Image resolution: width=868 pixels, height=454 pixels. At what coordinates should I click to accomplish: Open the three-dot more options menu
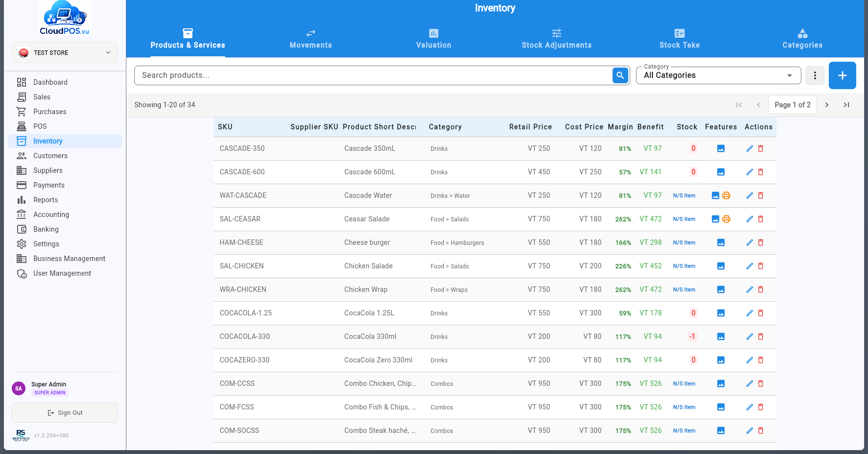pyautogui.click(x=815, y=75)
